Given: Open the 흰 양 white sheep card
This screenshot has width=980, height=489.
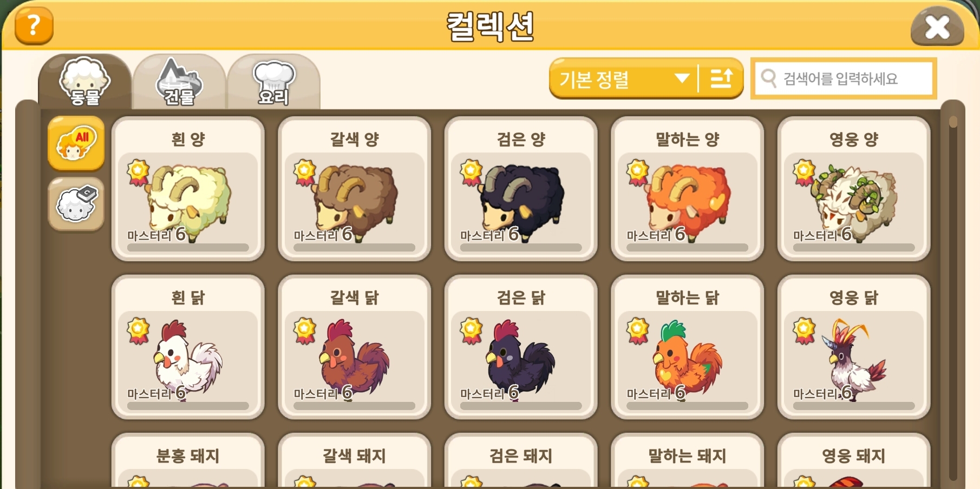Looking at the screenshot, I should pos(188,189).
